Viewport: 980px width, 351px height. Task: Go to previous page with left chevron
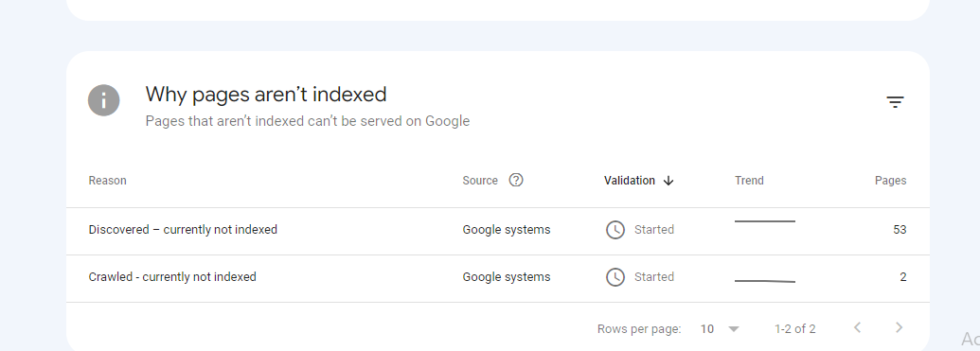point(858,327)
